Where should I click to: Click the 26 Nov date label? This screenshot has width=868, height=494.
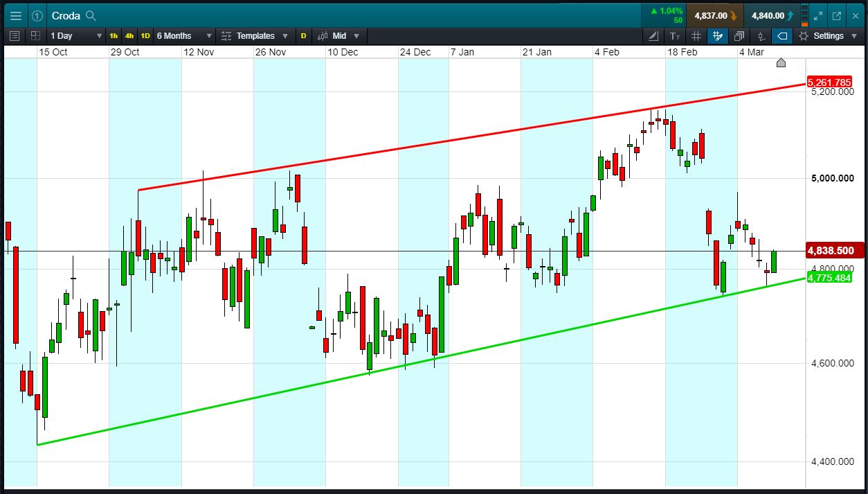click(271, 52)
